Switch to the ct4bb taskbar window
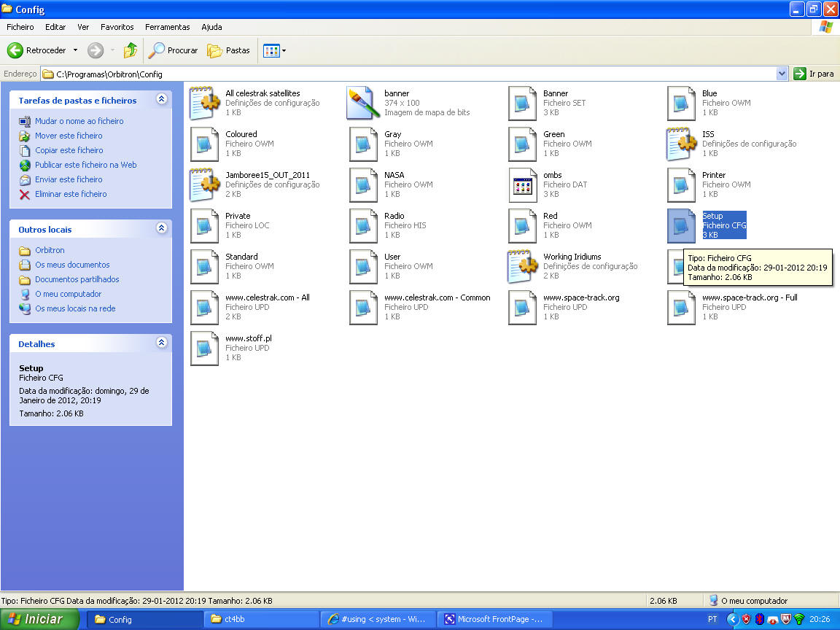This screenshot has width=840, height=630. click(262, 619)
